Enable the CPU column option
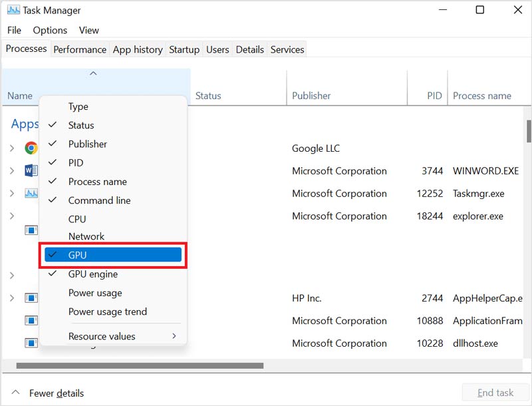 pyautogui.click(x=77, y=219)
